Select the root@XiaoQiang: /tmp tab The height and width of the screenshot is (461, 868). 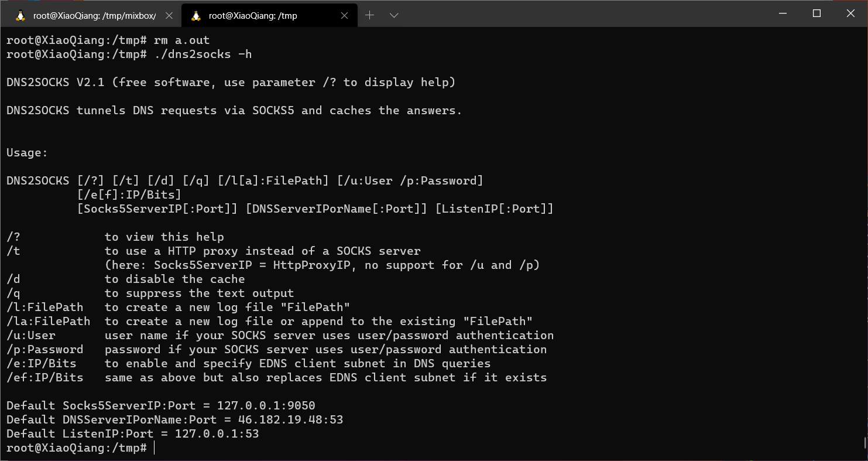click(253, 16)
